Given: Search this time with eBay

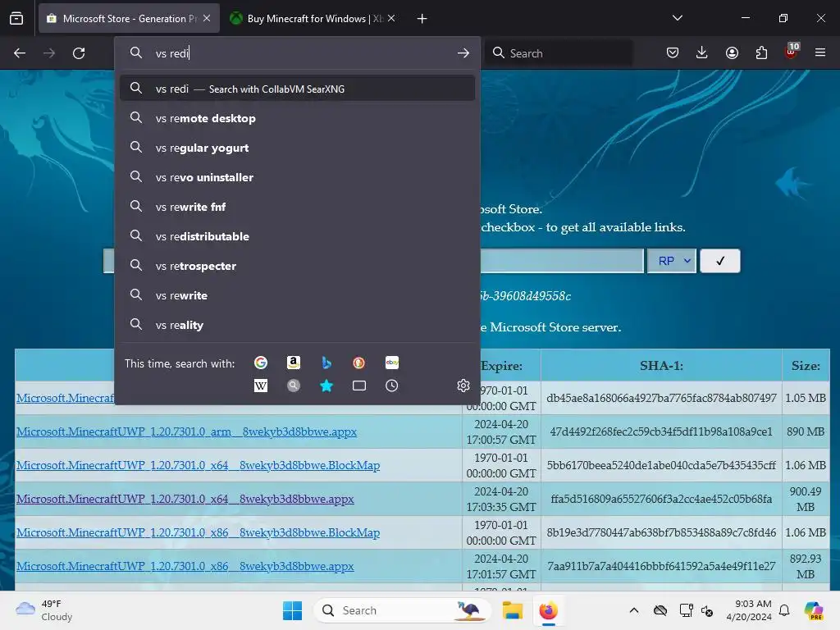Looking at the screenshot, I should [x=391, y=363].
